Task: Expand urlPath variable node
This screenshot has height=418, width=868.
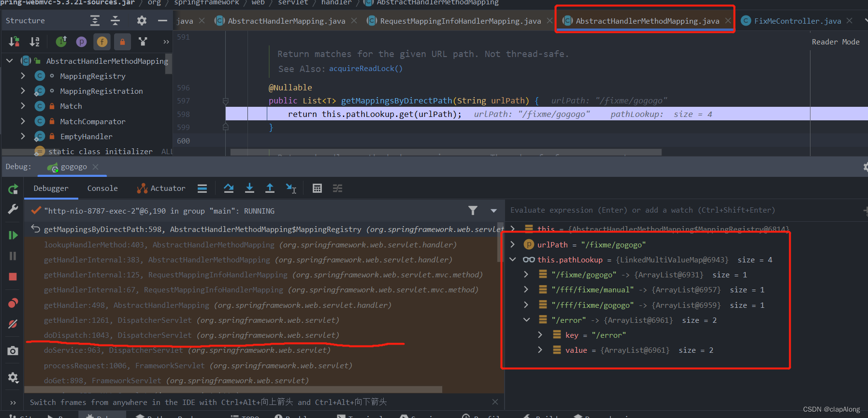Action: coord(513,245)
